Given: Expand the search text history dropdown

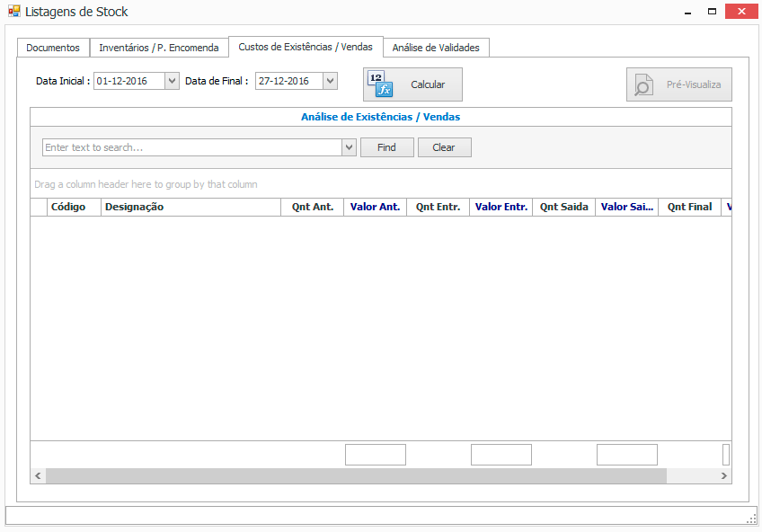Looking at the screenshot, I should 349,147.
